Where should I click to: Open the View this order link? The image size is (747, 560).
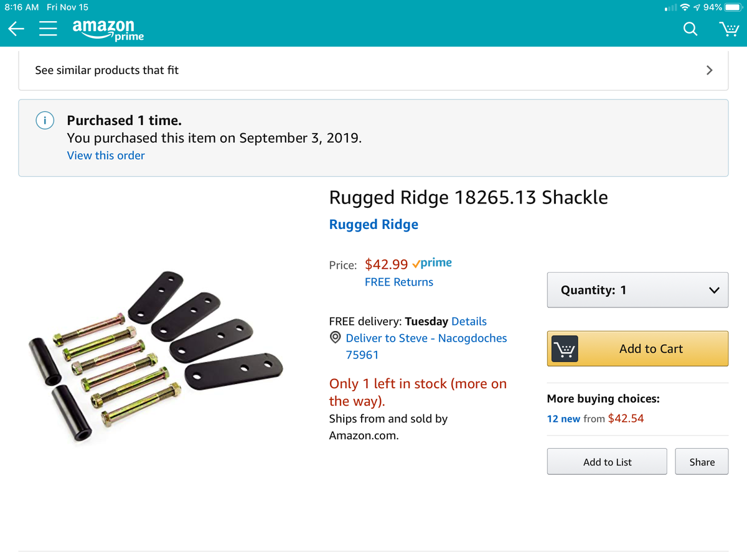pos(106,156)
